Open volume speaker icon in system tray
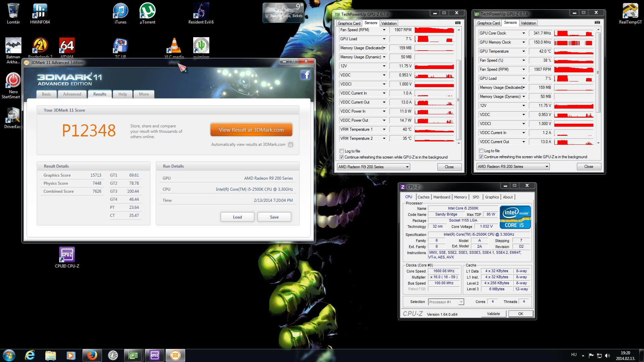Screen dimensions: 644x362 point(607,355)
